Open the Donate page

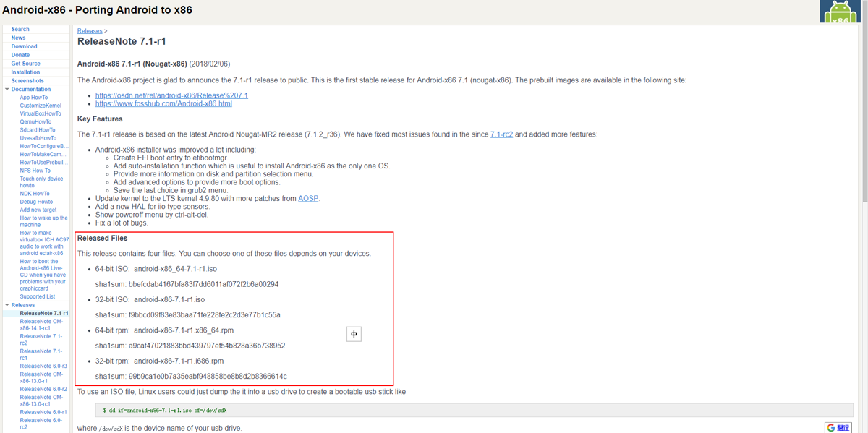[x=20, y=55]
